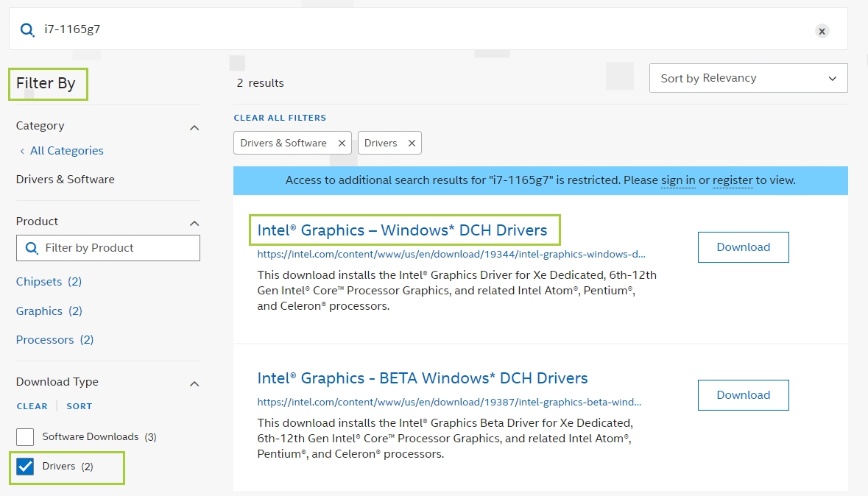
Task: Type in the Filter by Product field
Action: click(110, 248)
